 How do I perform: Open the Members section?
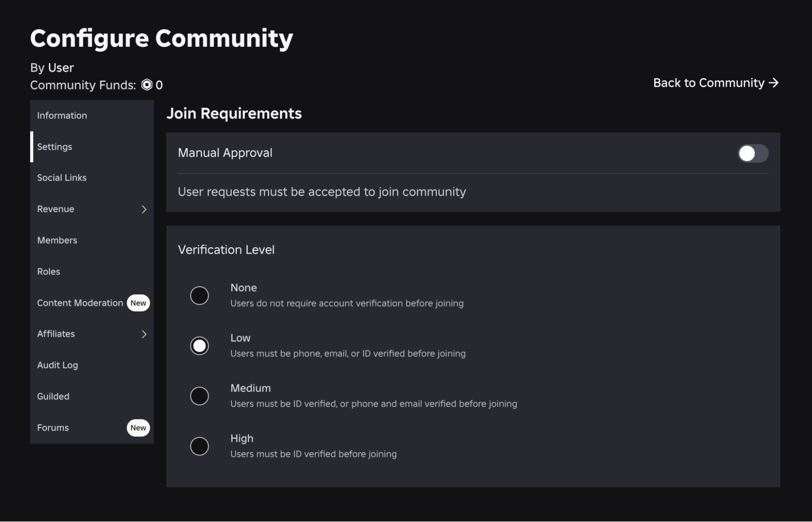(57, 240)
